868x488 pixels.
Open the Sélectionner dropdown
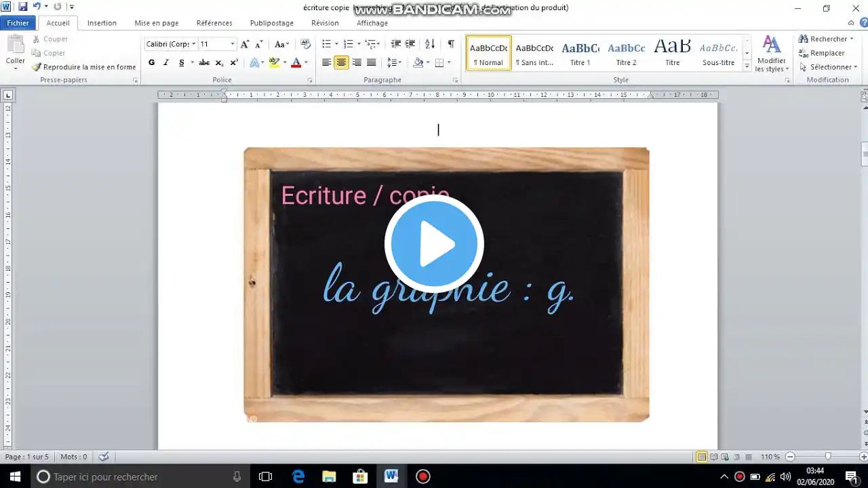828,67
